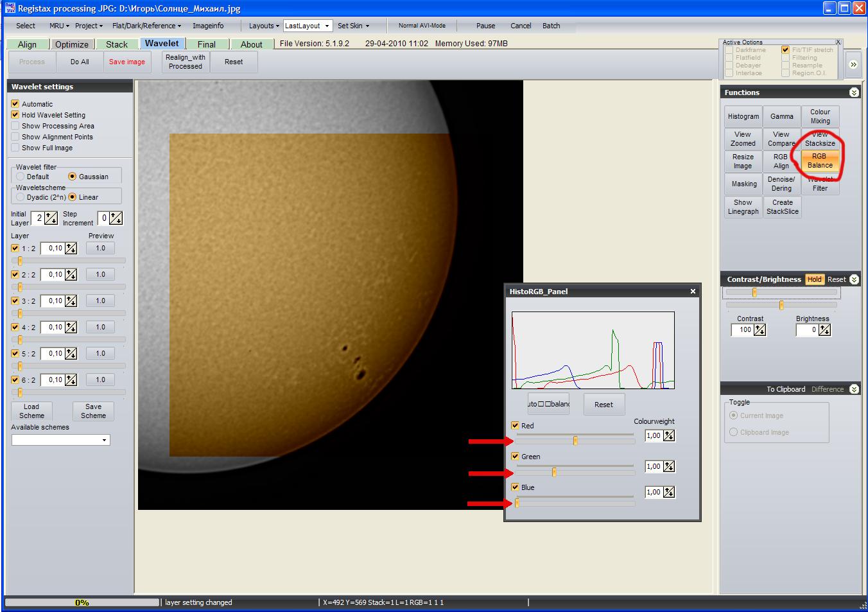The height and width of the screenshot is (612, 868).
Task: Select the Default wavelet filter radio
Action: (x=21, y=177)
